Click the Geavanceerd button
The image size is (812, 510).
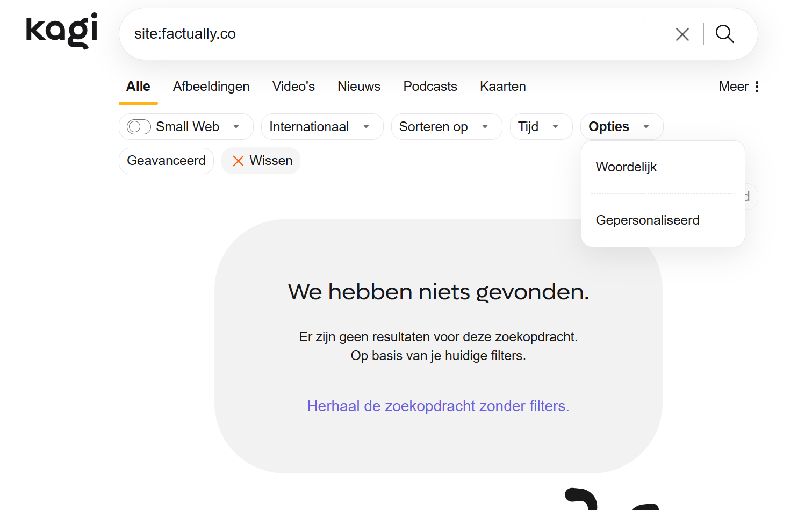pyautogui.click(x=166, y=161)
